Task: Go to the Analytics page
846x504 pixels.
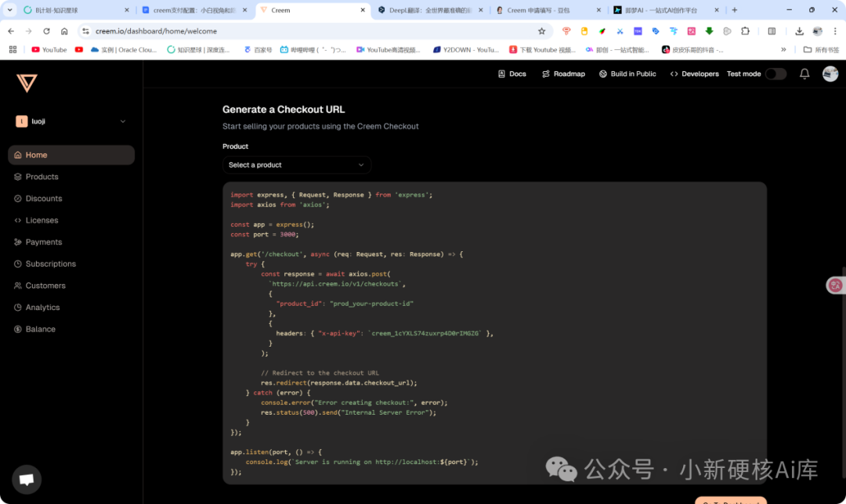Action: tap(71, 308)
